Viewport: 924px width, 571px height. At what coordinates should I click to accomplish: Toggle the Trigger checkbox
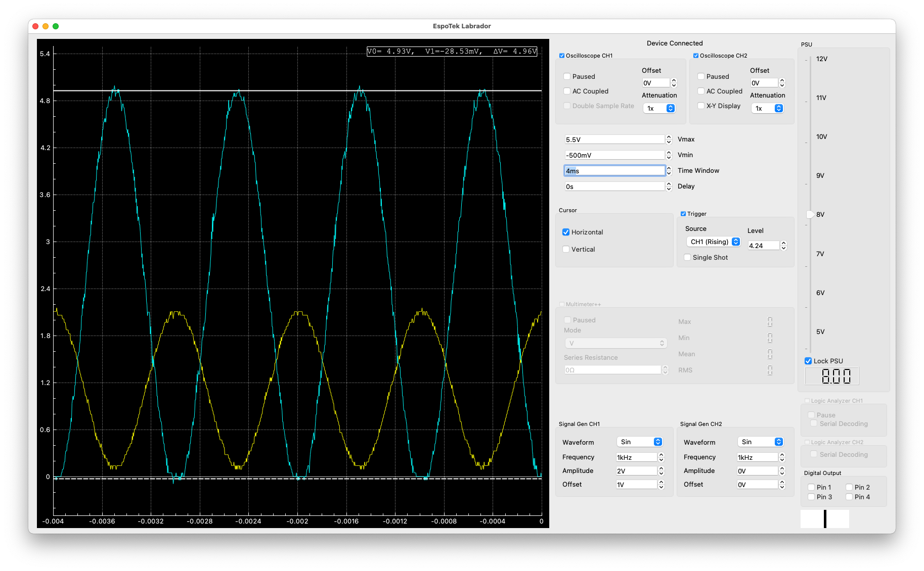683,214
